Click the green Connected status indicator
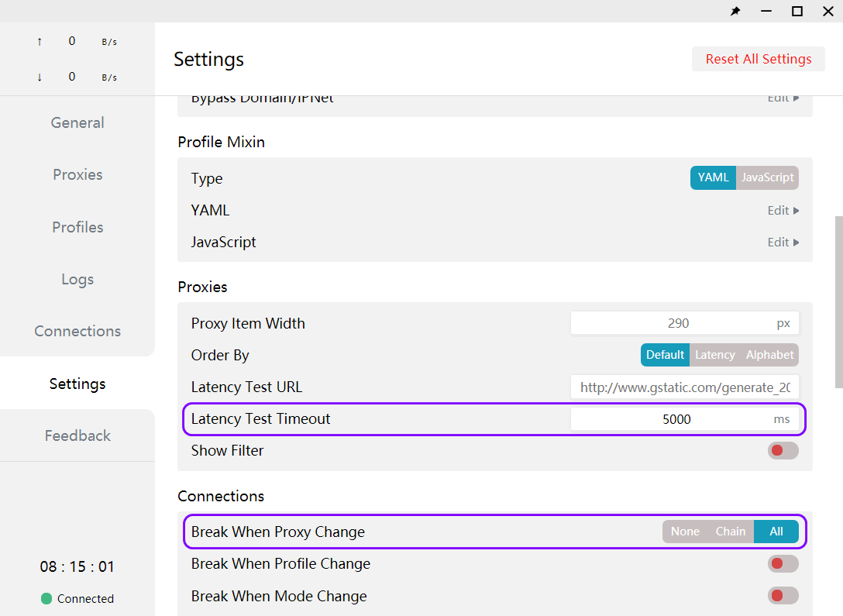 click(46, 598)
